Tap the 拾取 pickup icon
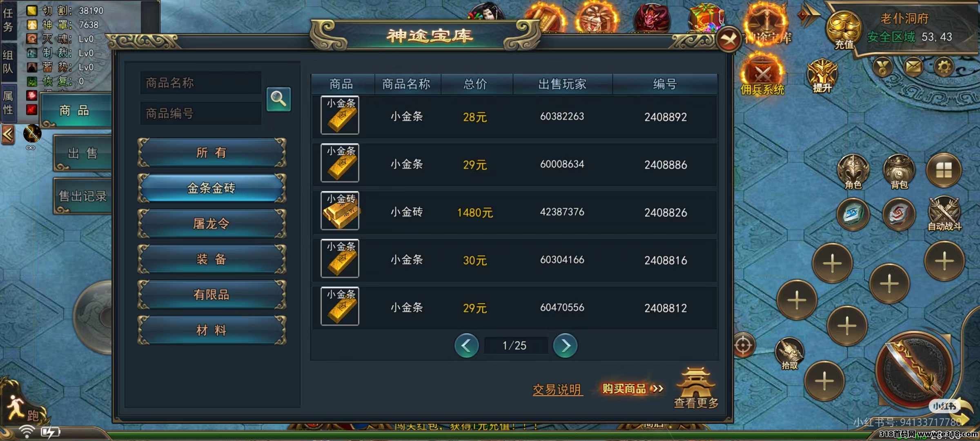The height and width of the screenshot is (441, 980). pos(789,354)
